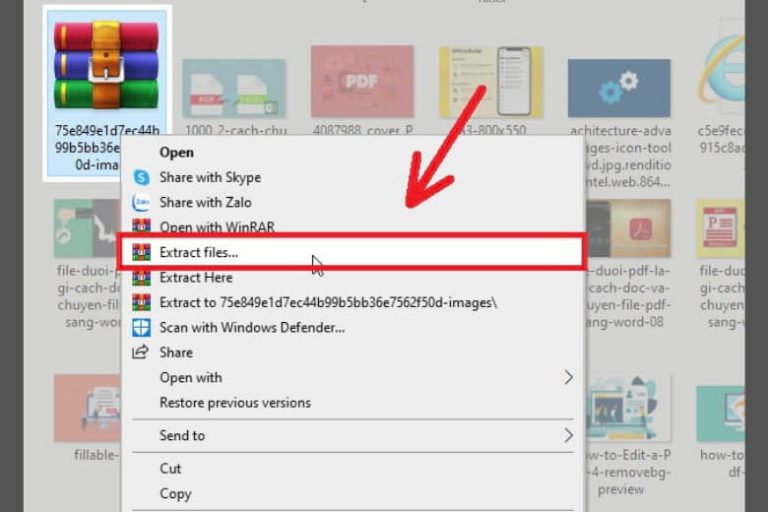Select the 1000_2-cach-chu thumbnail
This screenshot has width=768, height=512.
click(234, 88)
